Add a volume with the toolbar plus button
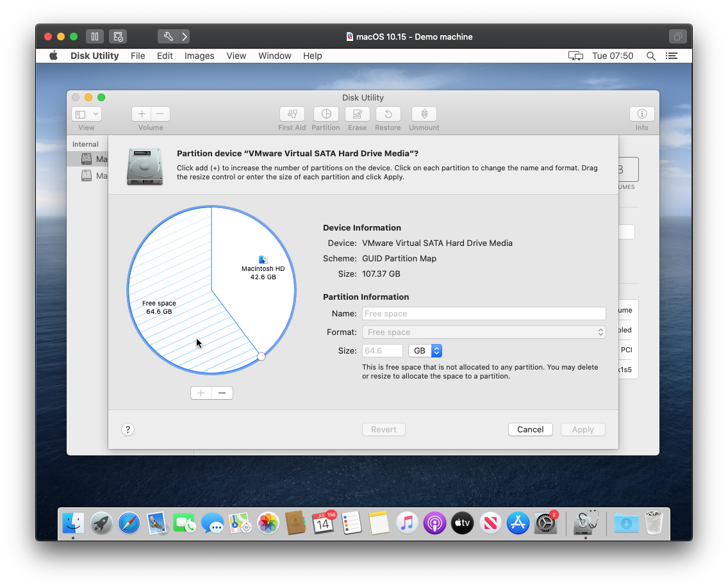728x588 pixels. (x=142, y=114)
